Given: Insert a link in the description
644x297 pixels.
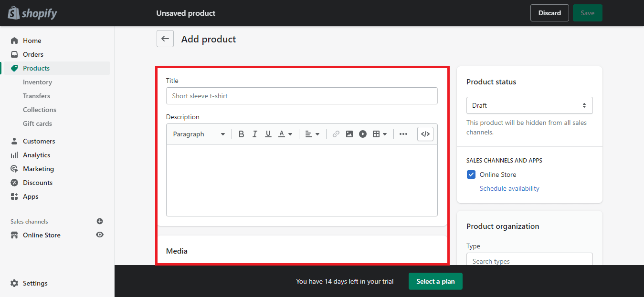Looking at the screenshot, I should pos(336,134).
